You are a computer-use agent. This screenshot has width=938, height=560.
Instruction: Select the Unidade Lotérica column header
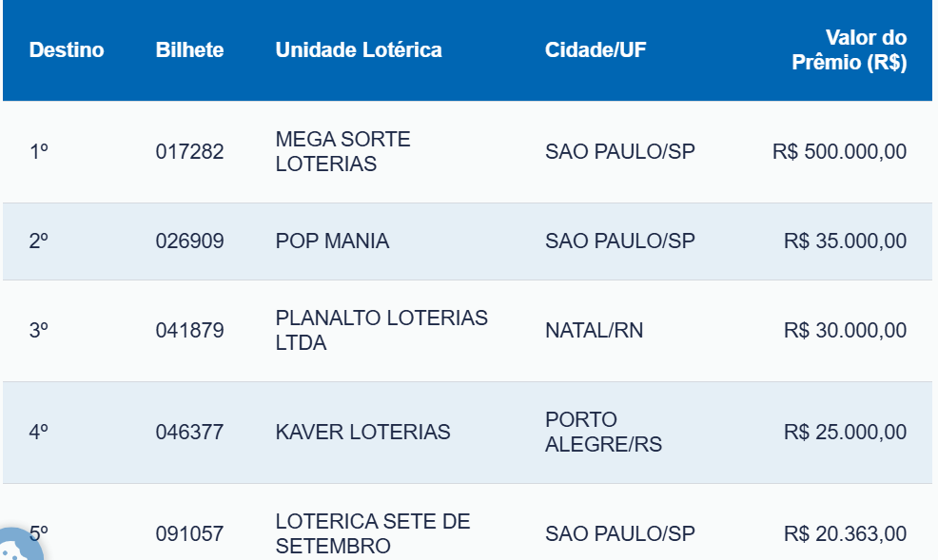click(359, 50)
